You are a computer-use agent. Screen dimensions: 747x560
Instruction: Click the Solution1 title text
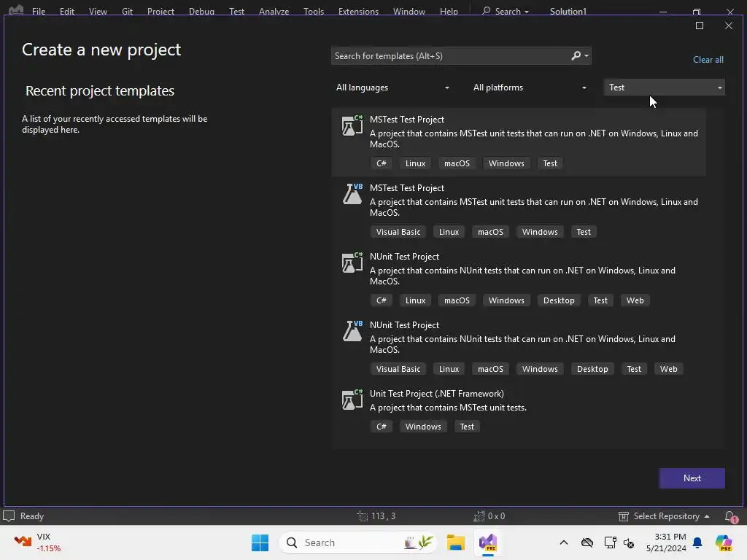pos(568,12)
